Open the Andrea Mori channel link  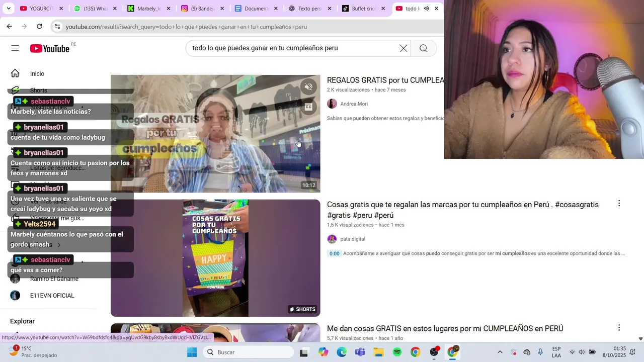click(x=354, y=104)
